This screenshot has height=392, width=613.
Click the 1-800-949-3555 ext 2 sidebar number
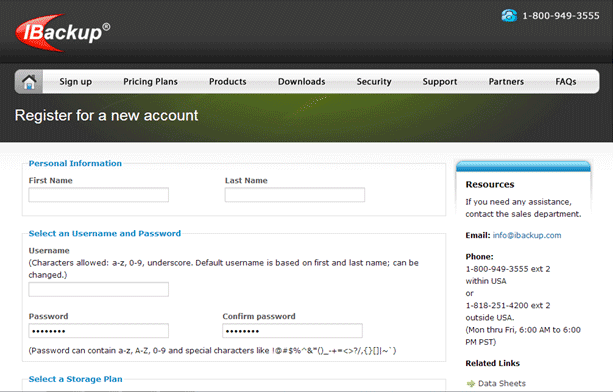click(508, 269)
